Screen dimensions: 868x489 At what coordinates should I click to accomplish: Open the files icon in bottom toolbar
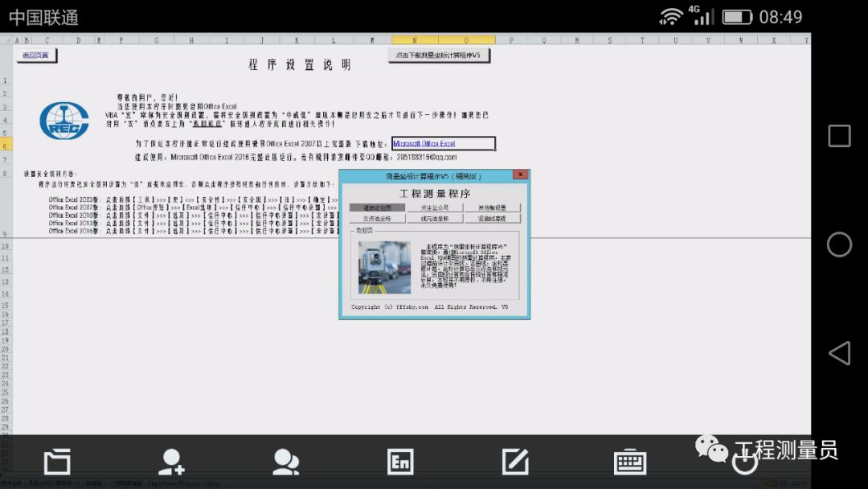coord(57,462)
